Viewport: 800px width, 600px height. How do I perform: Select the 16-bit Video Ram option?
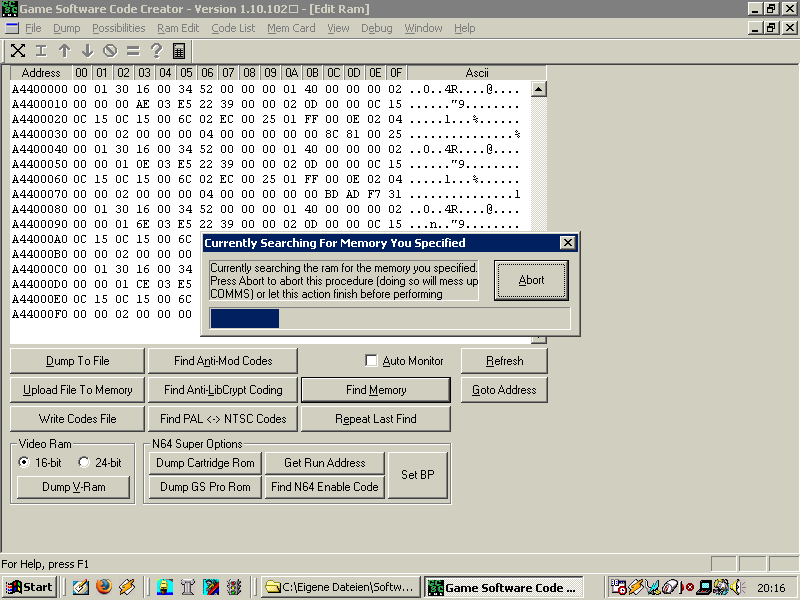click(x=23, y=462)
